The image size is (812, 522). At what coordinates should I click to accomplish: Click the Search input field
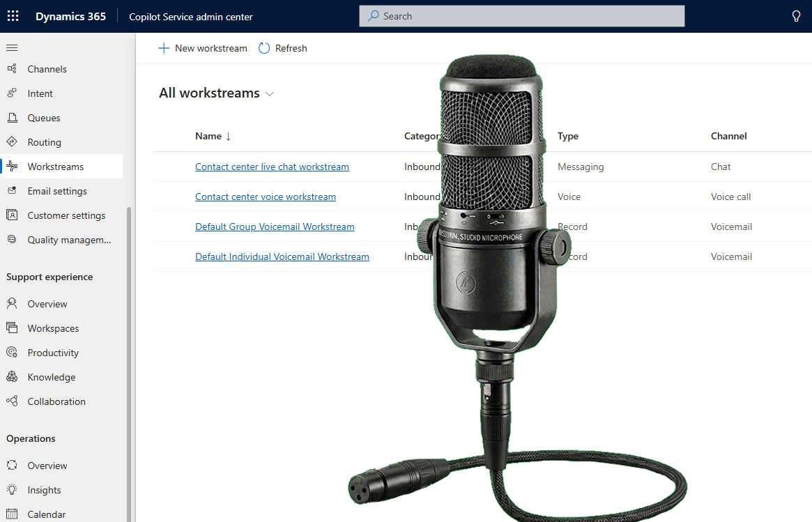[x=521, y=16]
